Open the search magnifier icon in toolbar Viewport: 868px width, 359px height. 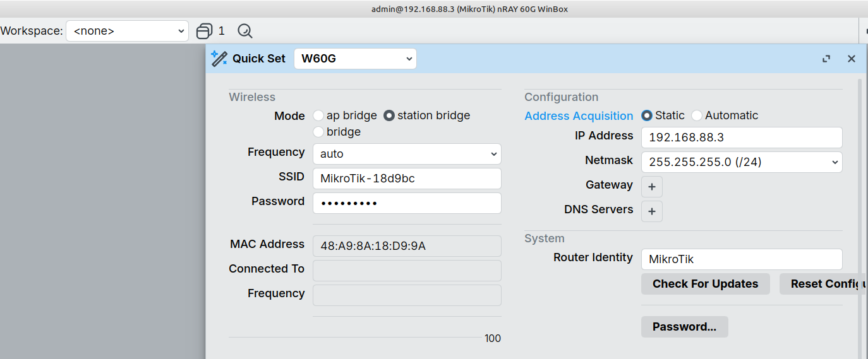pos(245,31)
